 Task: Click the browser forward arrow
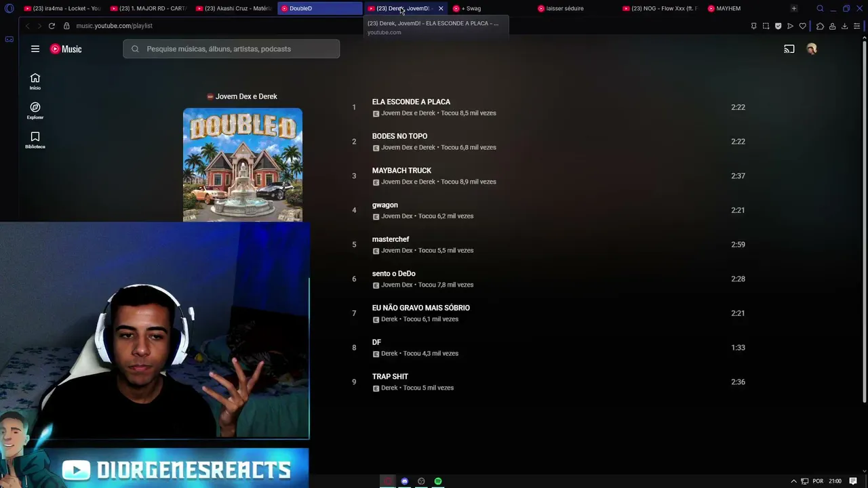39,26
